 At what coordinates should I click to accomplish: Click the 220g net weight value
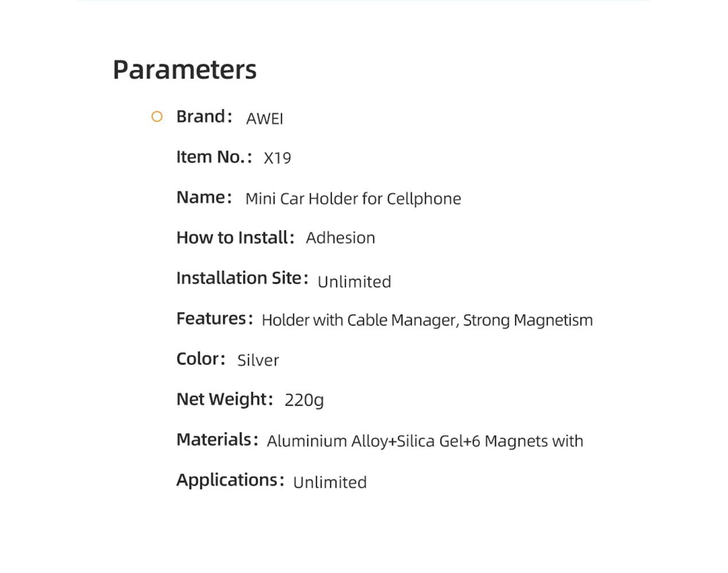pyautogui.click(x=304, y=400)
